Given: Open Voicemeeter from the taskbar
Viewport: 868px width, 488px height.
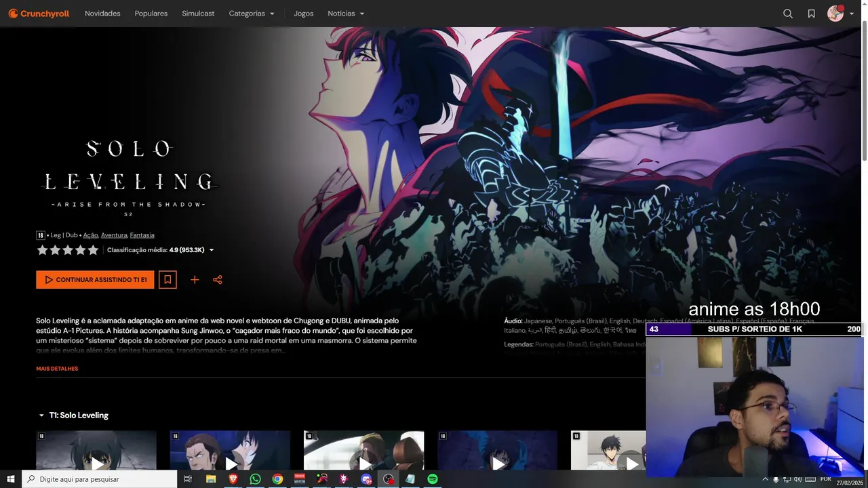Looking at the screenshot, I should 300,479.
